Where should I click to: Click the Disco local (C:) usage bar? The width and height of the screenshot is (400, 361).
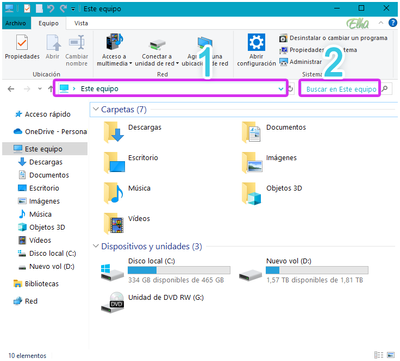coord(179,270)
